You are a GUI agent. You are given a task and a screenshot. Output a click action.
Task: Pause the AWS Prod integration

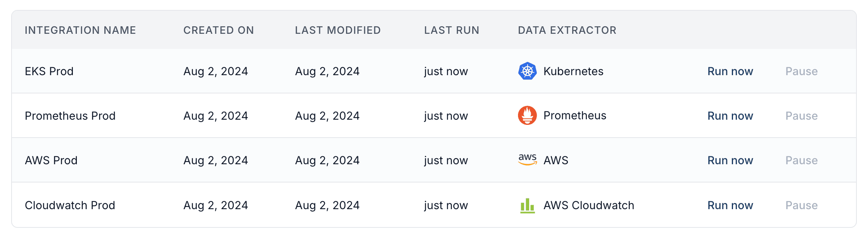(x=802, y=160)
